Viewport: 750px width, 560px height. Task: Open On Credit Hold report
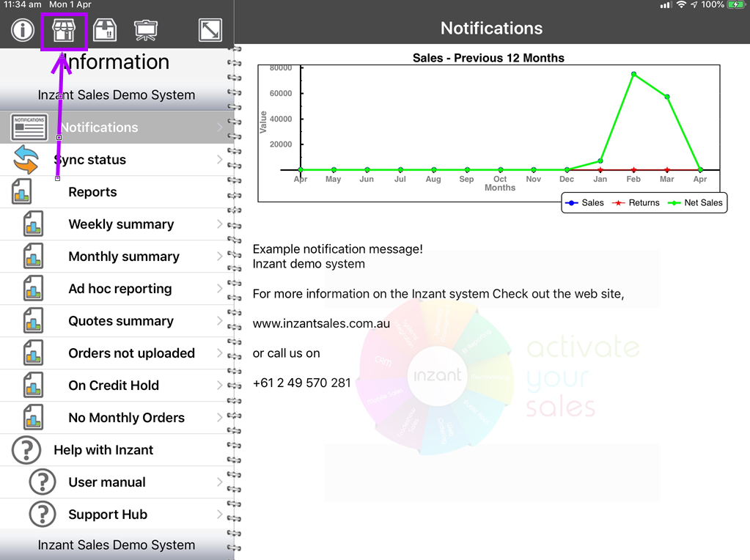[x=117, y=386]
